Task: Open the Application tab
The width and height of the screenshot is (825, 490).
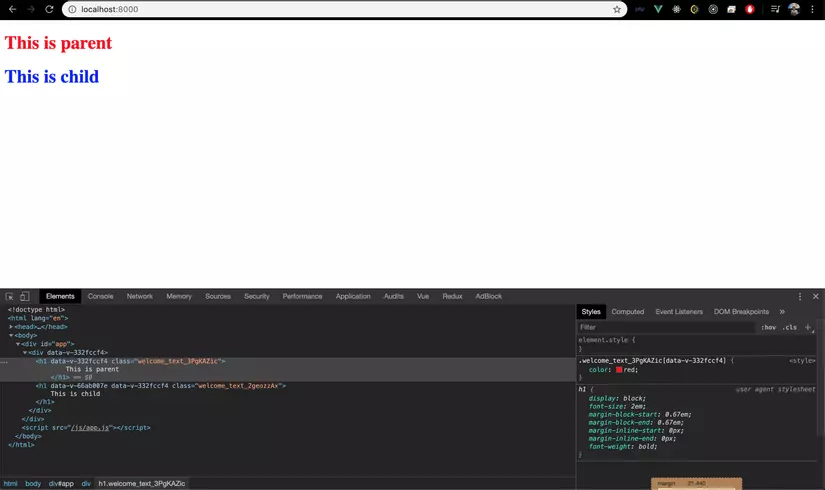Action: coord(353,296)
